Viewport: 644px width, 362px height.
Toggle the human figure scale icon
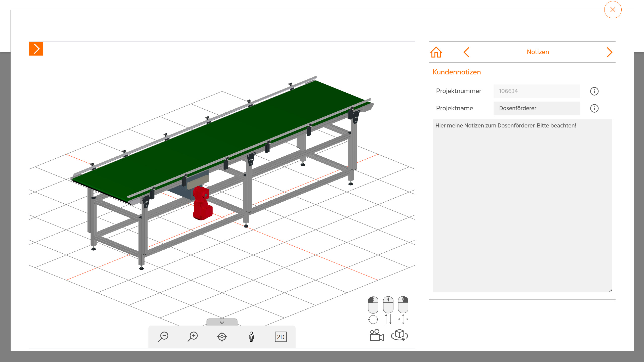pos(251,337)
